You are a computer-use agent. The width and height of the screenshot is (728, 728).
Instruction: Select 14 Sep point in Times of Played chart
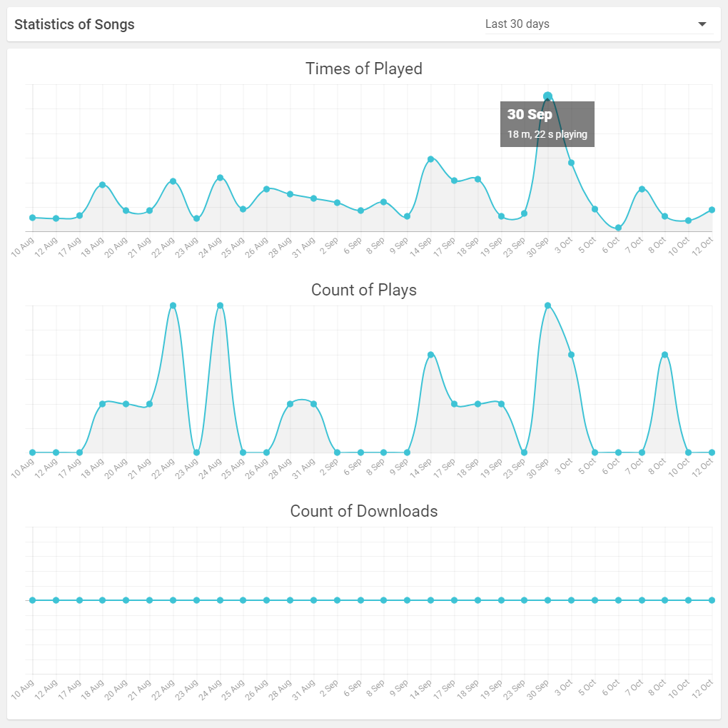[x=430, y=159]
